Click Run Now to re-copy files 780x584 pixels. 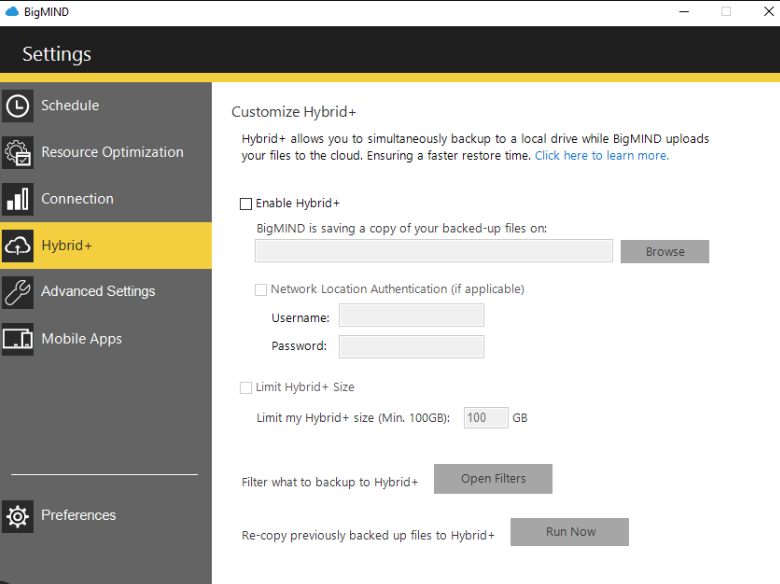(570, 532)
